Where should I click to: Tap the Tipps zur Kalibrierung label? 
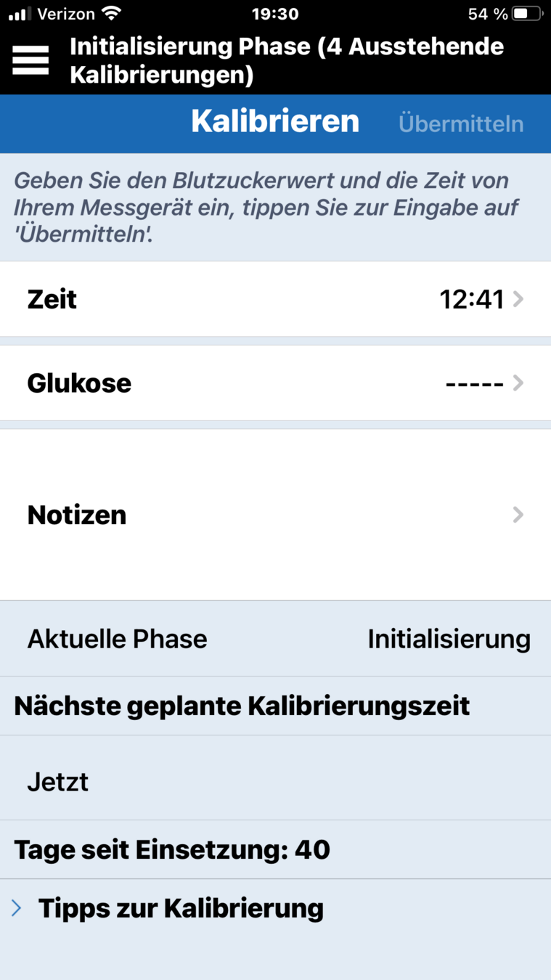(181, 908)
